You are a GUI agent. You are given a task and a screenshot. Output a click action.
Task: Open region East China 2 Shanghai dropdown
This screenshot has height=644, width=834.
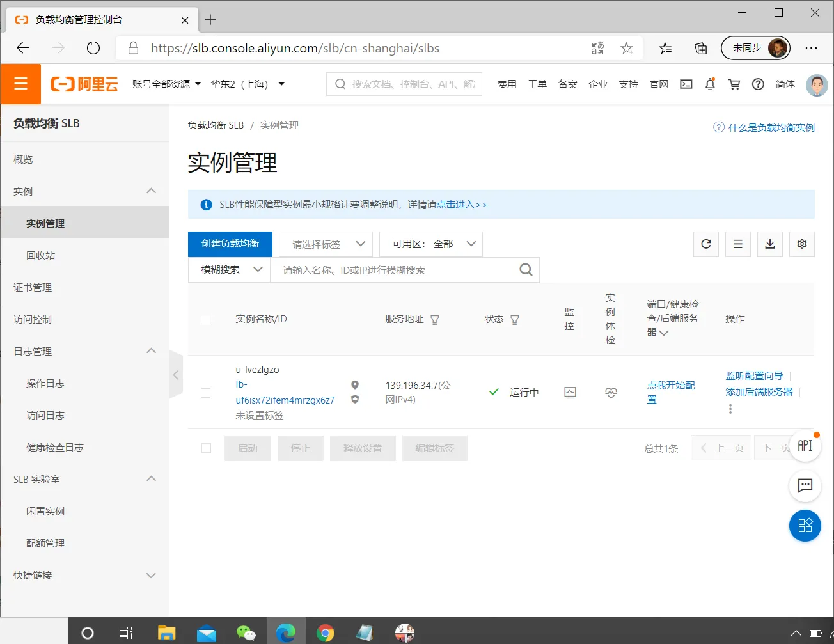click(x=248, y=84)
